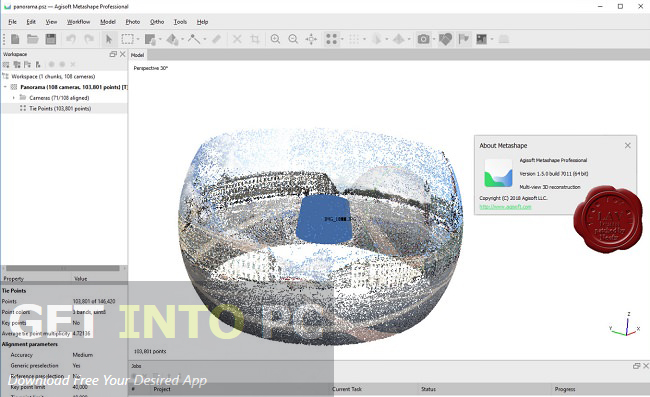
Task: Reset the view with the crosshair icon
Action: point(311,39)
